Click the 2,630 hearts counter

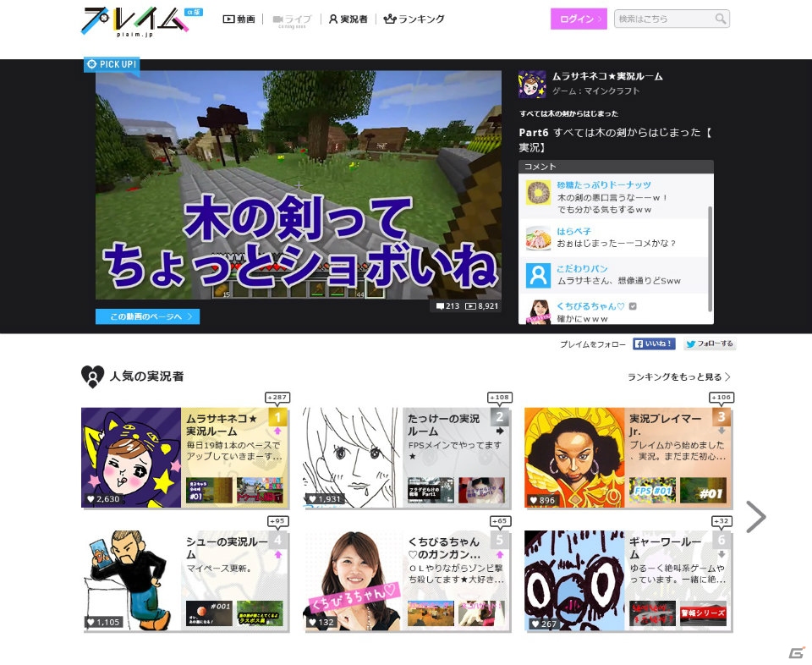coord(103,499)
